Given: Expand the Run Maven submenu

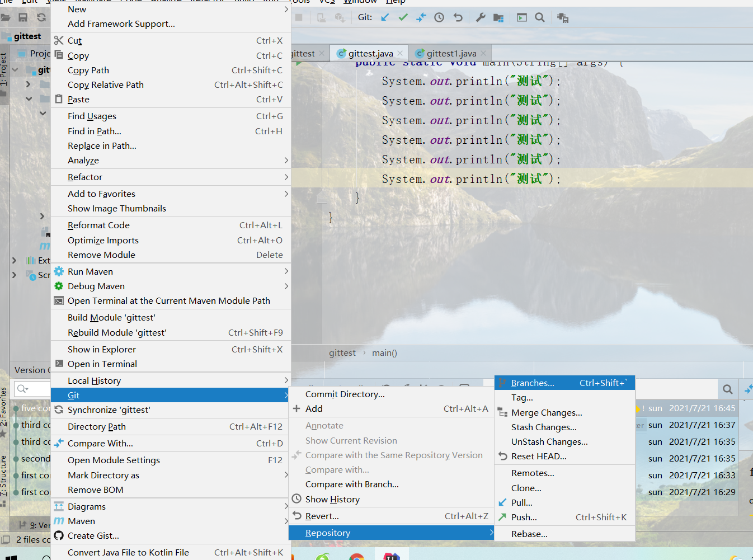Looking at the screenshot, I should coord(171,271).
